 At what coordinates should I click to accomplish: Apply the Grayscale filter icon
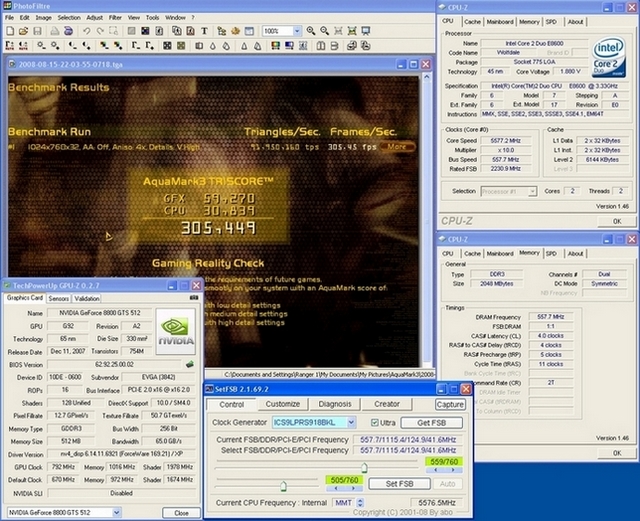pyautogui.click(x=167, y=46)
